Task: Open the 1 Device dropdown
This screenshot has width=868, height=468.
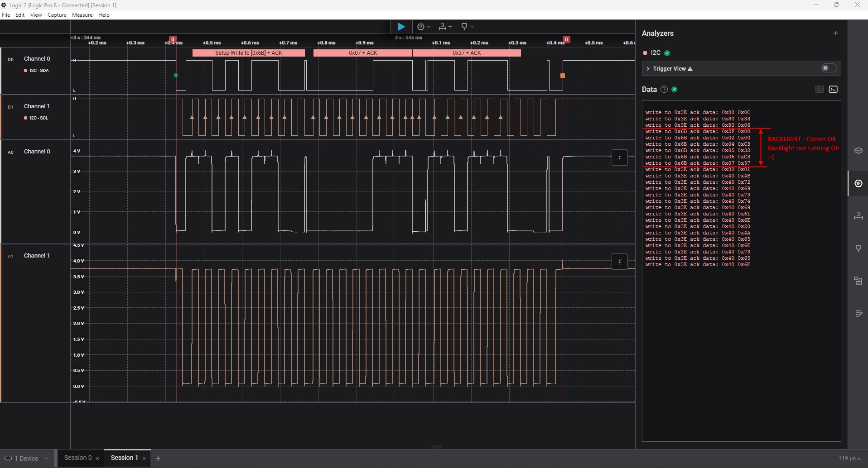Action: [26, 458]
